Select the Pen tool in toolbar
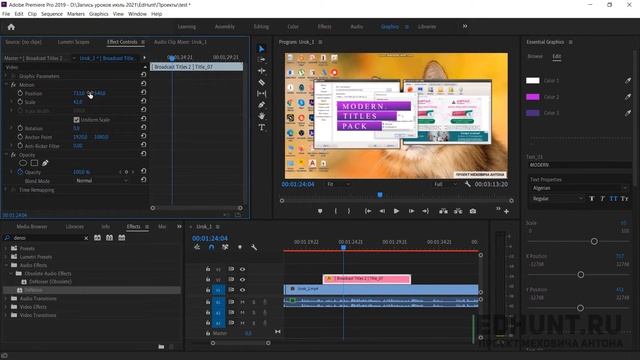 [262, 105]
